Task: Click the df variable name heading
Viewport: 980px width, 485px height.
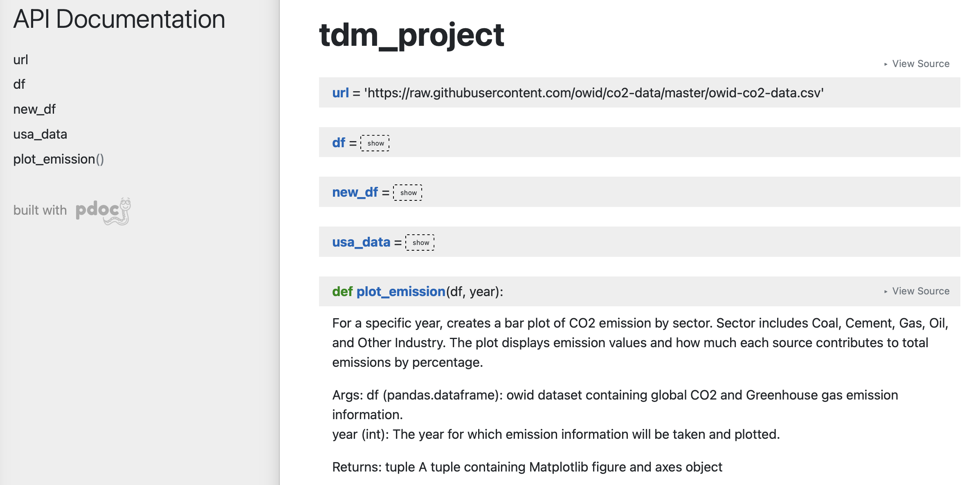Action: [339, 143]
